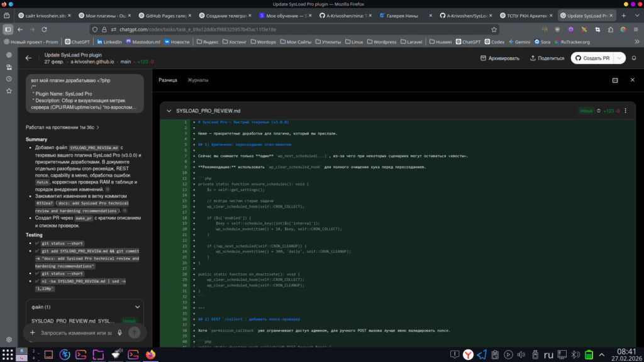Open notifications via the bell icon top right

click(634, 58)
